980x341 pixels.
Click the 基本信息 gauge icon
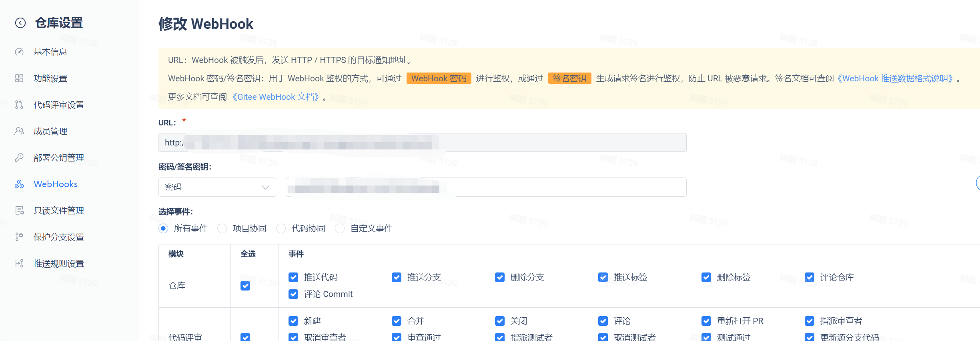coord(19,52)
